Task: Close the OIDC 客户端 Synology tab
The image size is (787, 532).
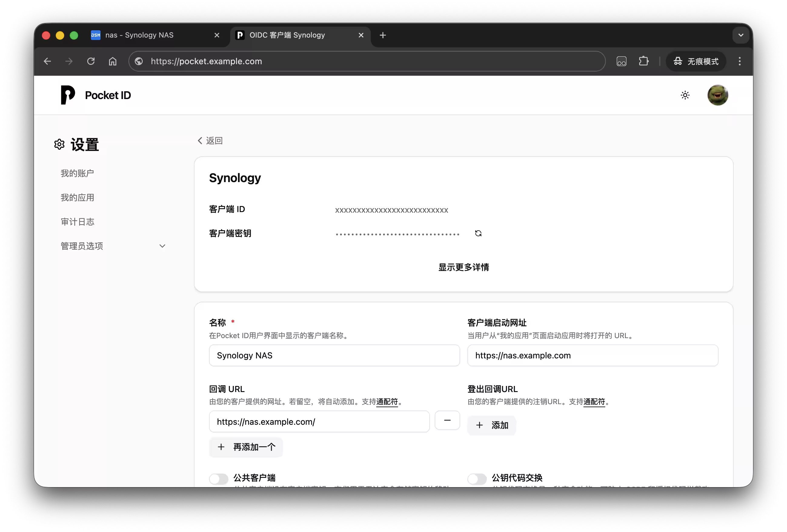Action: (361, 35)
